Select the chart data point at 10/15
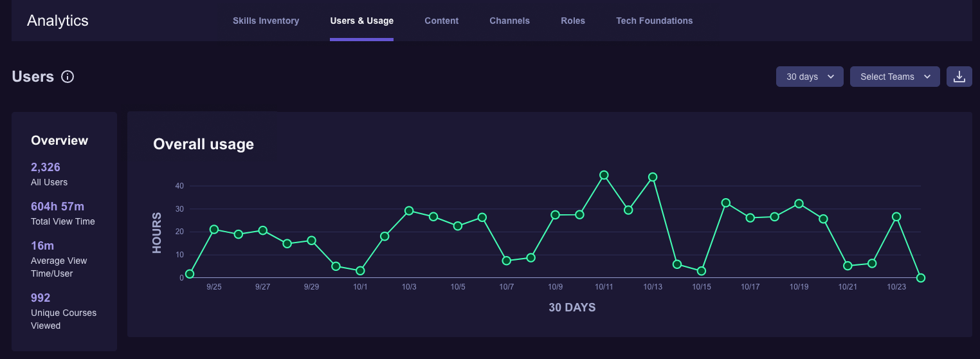Screen dimensions: 980x359 (702, 271)
